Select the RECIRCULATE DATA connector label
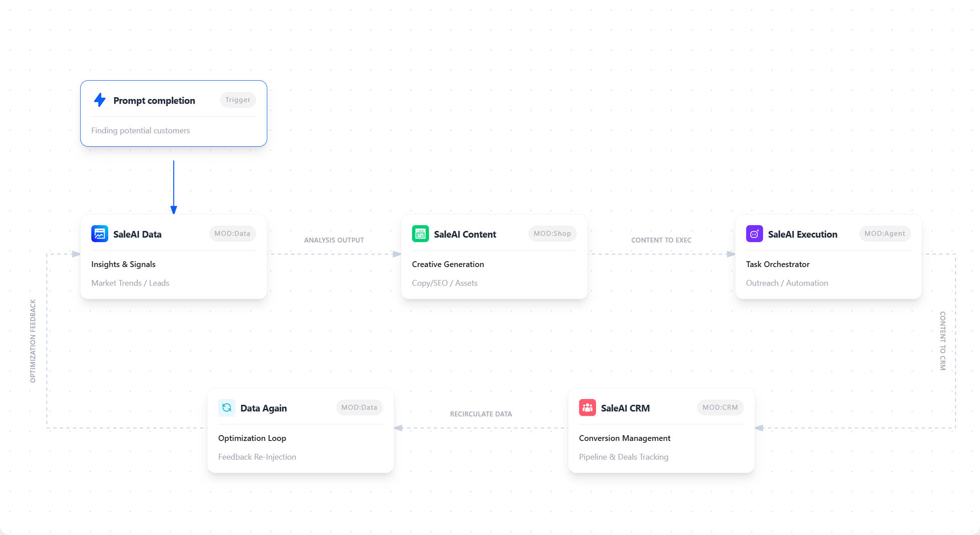 (x=481, y=414)
